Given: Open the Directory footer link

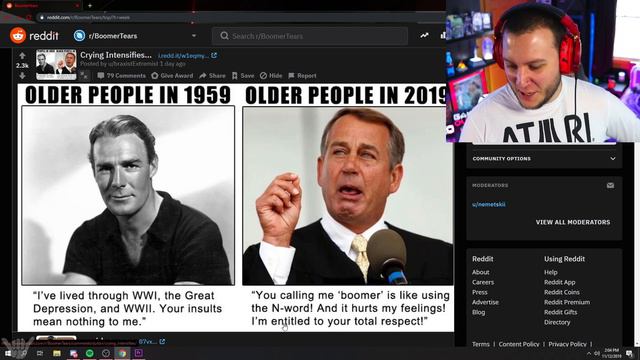Looking at the screenshot, I should 557,322.
